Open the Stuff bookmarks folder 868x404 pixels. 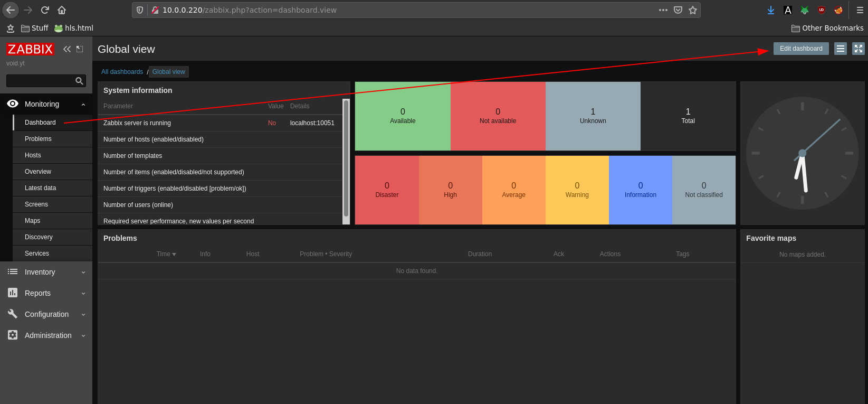[35, 28]
